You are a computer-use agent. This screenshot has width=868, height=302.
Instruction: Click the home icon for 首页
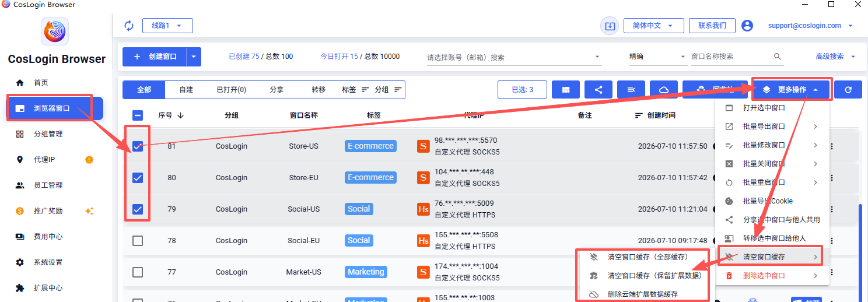point(20,83)
